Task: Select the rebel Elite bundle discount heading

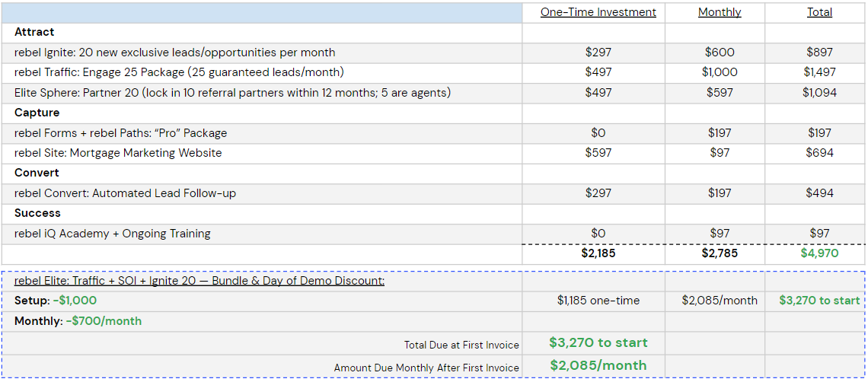Action: tap(199, 281)
